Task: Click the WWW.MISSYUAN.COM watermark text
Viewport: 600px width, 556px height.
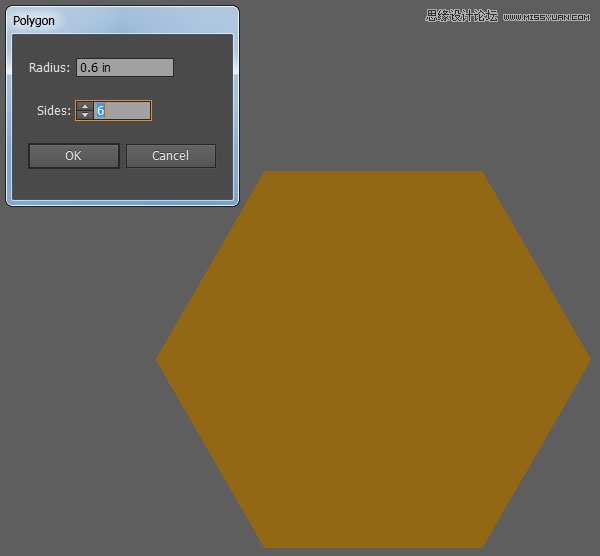Action: (x=548, y=17)
